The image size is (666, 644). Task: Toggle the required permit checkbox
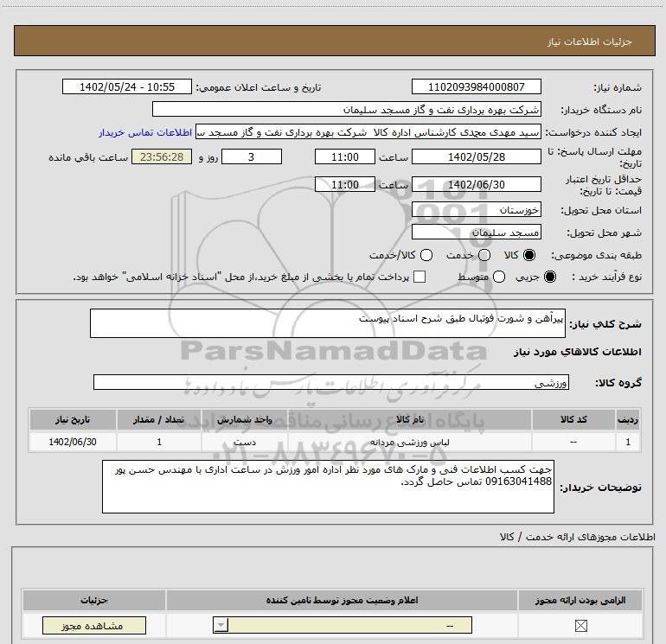(x=580, y=625)
